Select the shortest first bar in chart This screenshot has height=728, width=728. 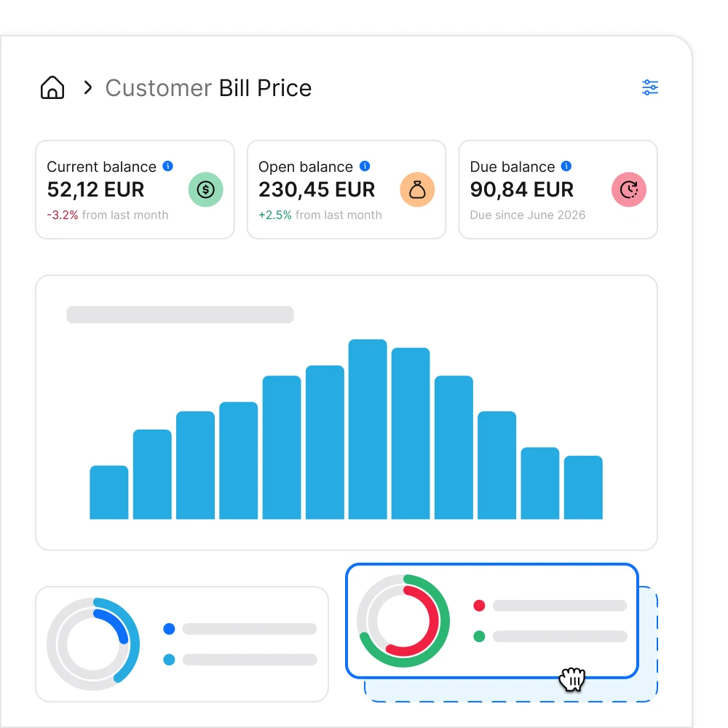(109, 492)
